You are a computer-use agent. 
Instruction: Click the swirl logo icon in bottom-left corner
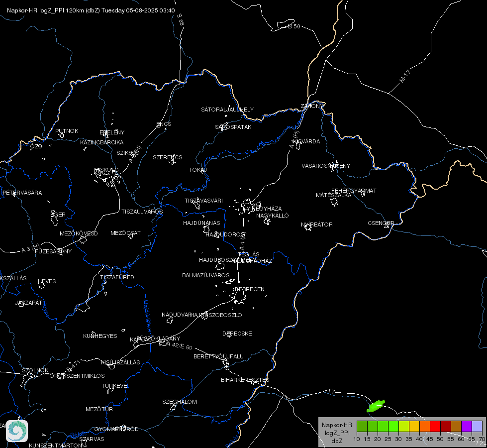[17, 431]
